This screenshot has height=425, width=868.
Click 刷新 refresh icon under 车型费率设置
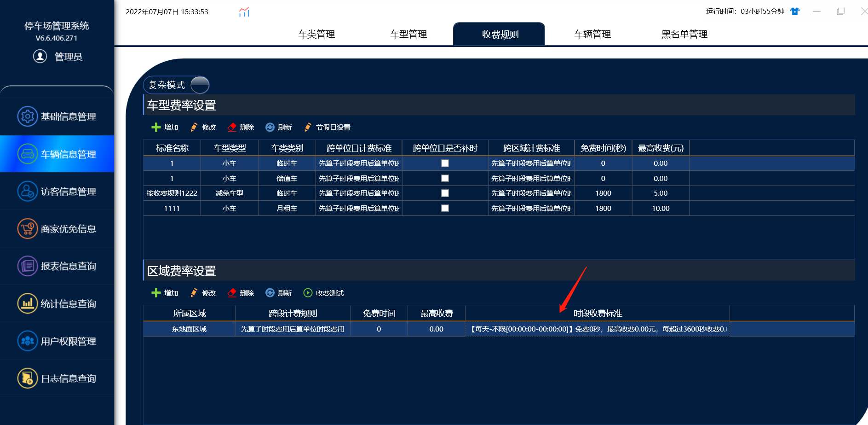pos(270,127)
